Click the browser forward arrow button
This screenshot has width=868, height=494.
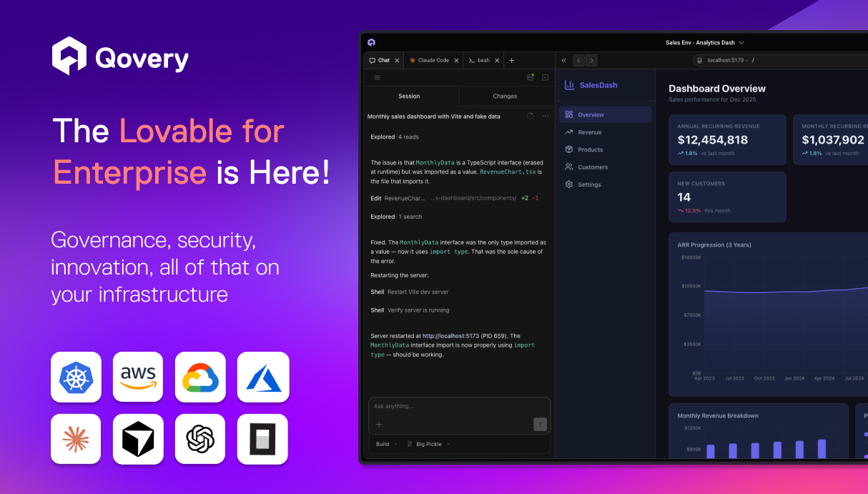point(591,61)
